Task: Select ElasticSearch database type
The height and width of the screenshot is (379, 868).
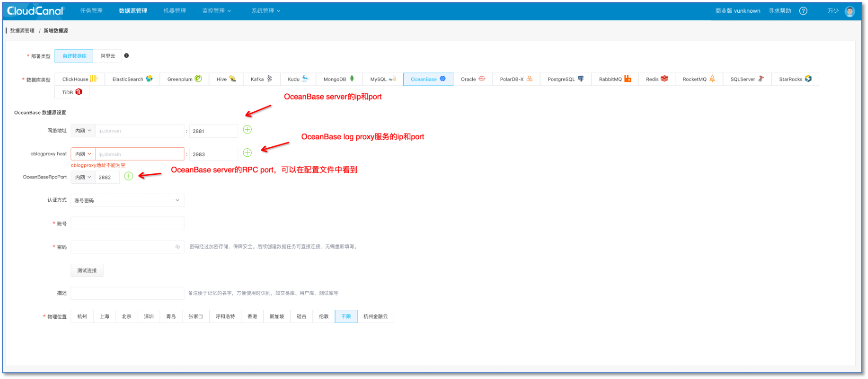Action: (133, 79)
